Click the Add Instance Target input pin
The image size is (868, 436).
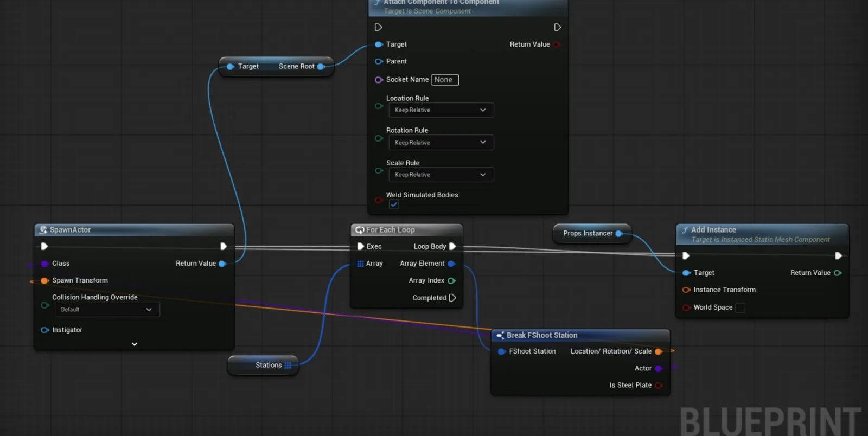pos(686,273)
